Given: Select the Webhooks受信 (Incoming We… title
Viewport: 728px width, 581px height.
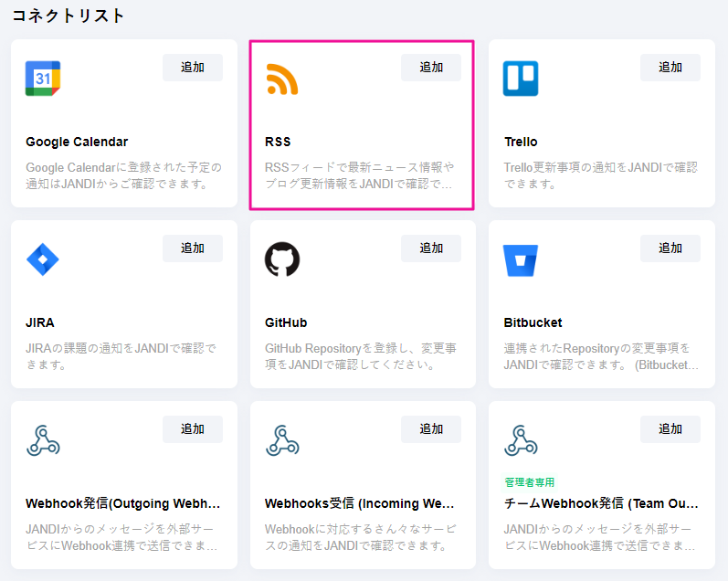Looking at the screenshot, I should (359, 503).
